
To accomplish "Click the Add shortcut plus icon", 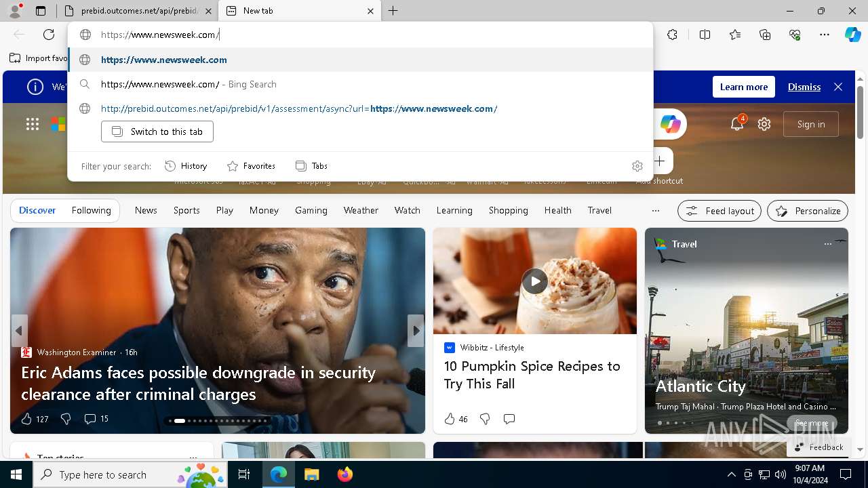I will click(660, 161).
